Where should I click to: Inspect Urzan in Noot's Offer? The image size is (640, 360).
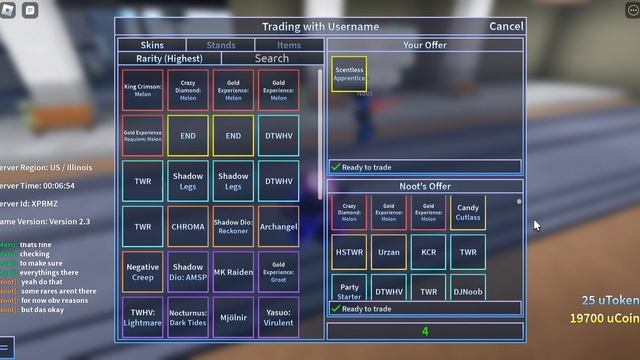pos(389,252)
